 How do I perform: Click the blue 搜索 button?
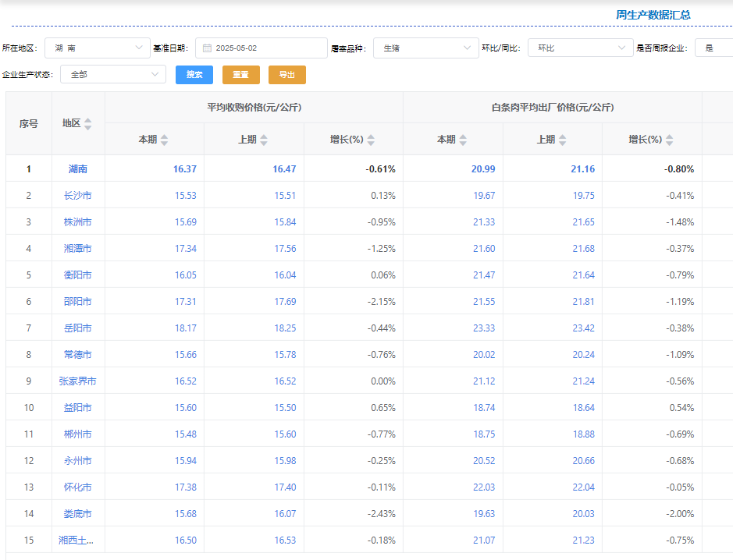click(x=194, y=75)
